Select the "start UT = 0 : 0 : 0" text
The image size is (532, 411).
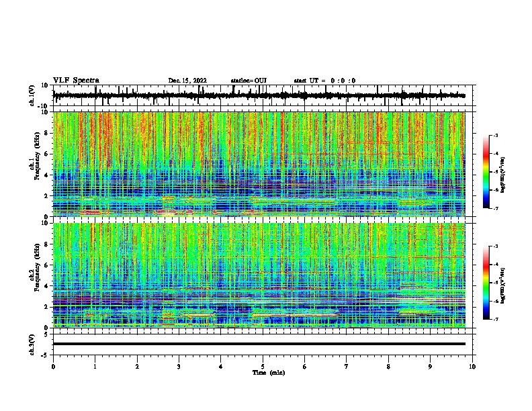(324, 81)
